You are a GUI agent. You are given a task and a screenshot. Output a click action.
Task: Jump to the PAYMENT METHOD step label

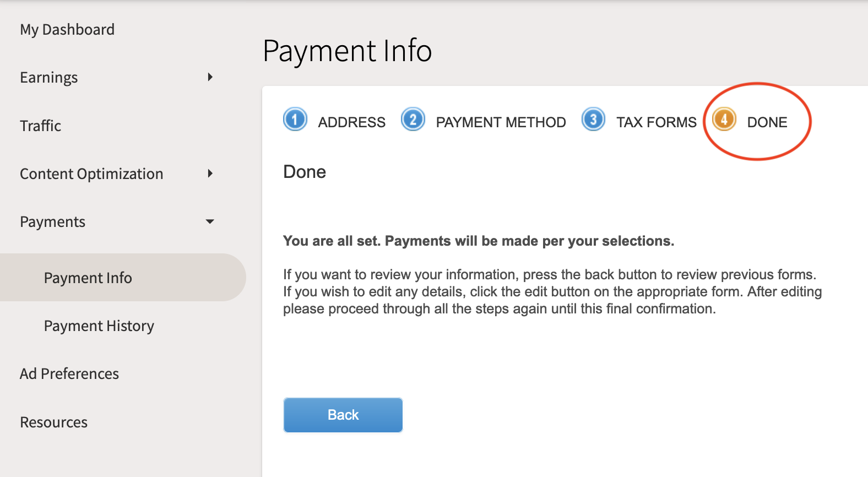coord(501,122)
